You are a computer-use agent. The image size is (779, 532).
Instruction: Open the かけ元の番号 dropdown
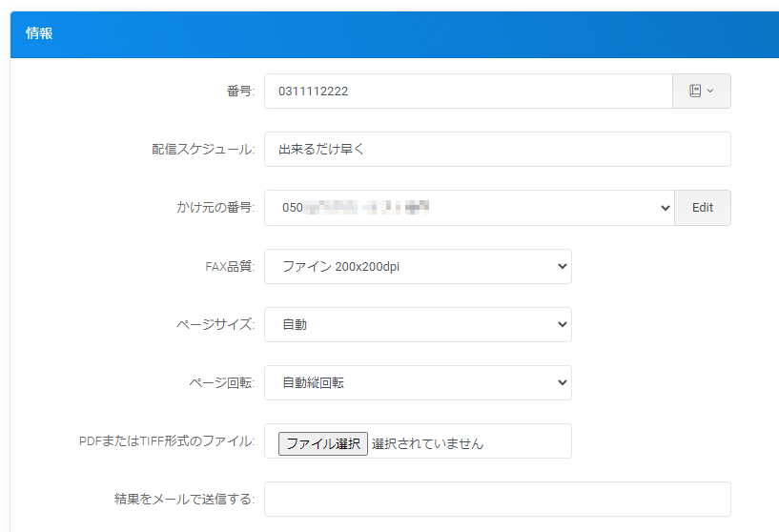tap(469, 208)
